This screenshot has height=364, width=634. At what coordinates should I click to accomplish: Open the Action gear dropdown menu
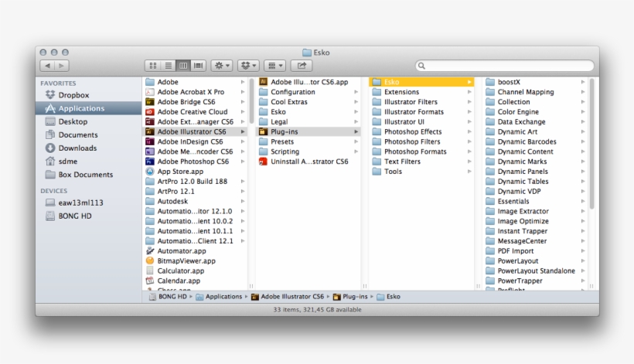[223, 66]
